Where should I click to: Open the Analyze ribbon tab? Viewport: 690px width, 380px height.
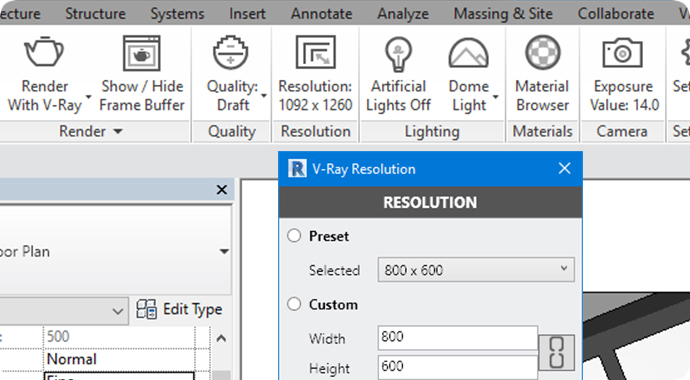point(403,14)
